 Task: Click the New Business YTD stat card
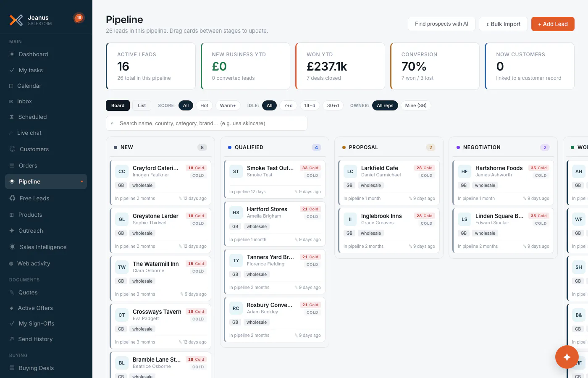point(245,66)
